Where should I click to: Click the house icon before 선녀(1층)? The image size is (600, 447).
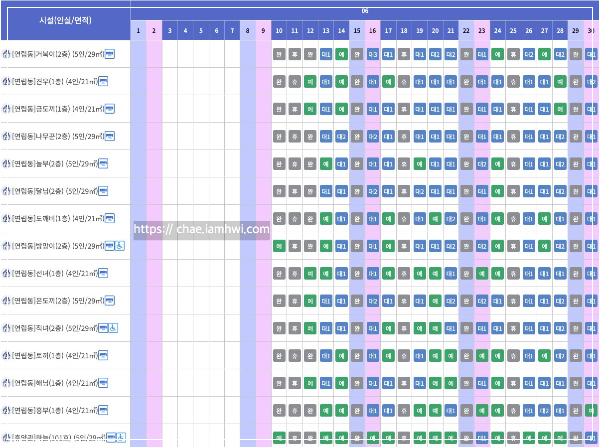pyautogui.click(x=6, y=273)
